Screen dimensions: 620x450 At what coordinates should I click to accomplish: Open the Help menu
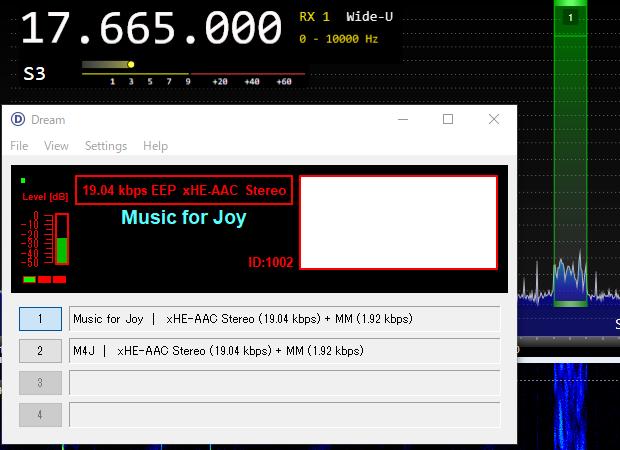point(155,146)
